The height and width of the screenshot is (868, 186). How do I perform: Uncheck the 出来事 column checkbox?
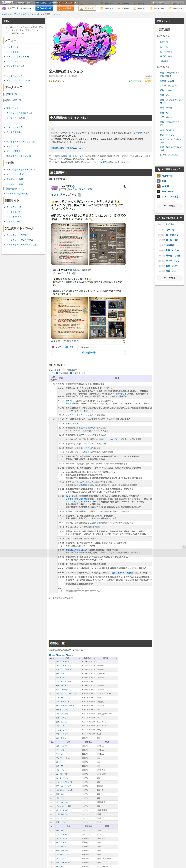[x=71, y=373]
